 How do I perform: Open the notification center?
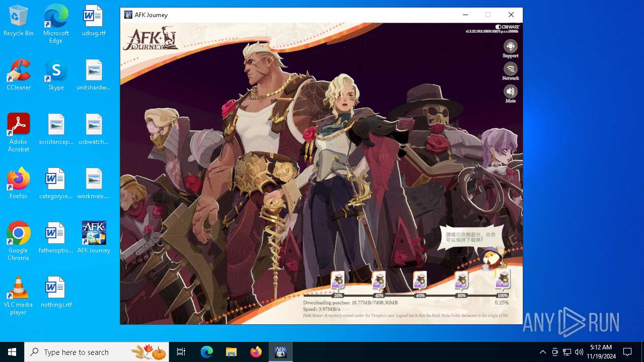pyautogui.click(x=627, y=352)
